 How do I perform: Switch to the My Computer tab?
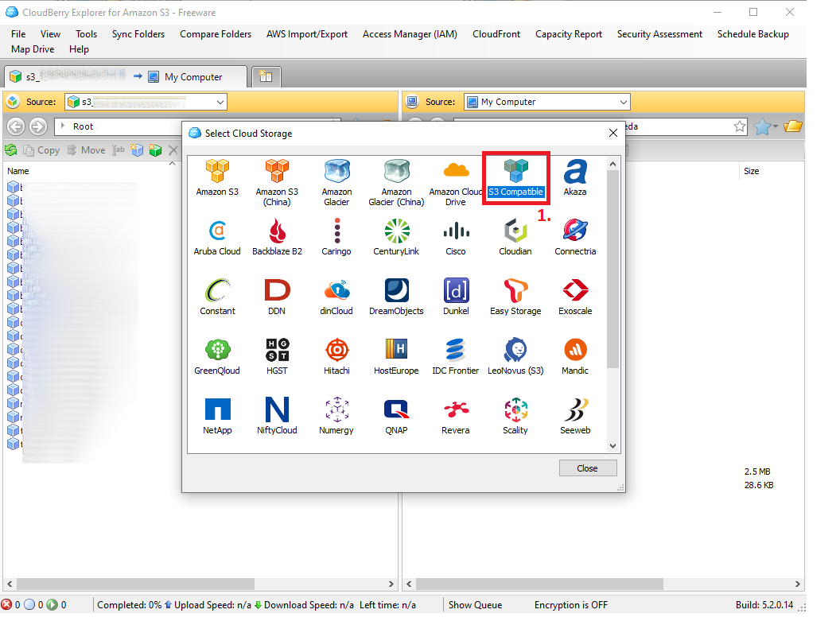[x=193, y=77]
